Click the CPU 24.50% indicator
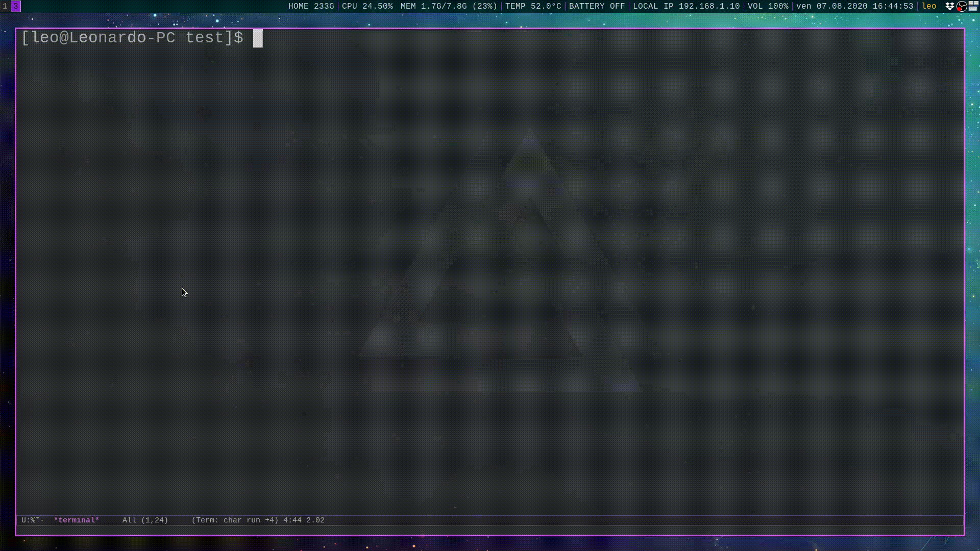Screen dimensions: 980x551 (x=367, y=6)
